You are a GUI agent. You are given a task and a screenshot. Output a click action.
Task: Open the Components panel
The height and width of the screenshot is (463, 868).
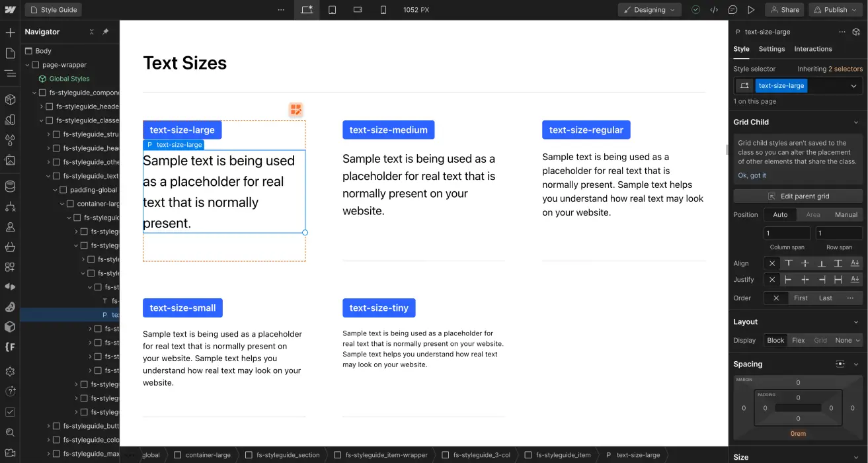pyautogui.click(x=10, y=99)
